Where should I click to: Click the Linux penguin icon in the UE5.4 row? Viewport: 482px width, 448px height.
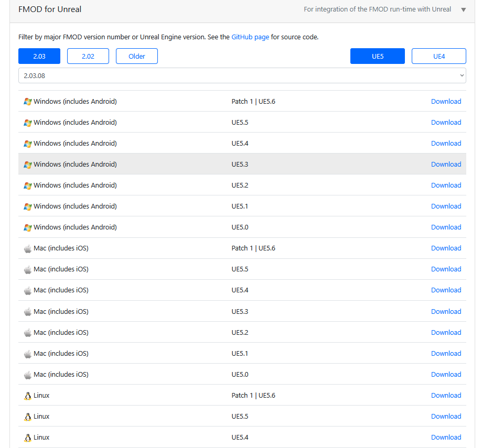[x=28, y=437]
